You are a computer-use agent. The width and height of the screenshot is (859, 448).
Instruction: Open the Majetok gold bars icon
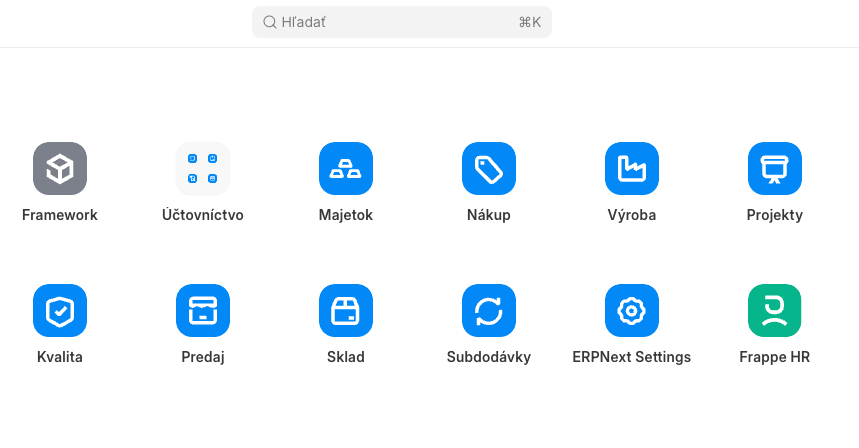[346, 168]
